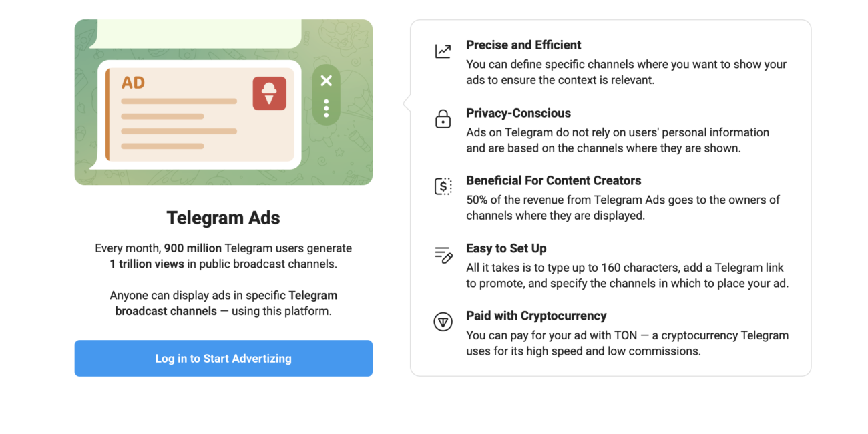
Task: Click the Paid with Cryptocurrency heading
Action: (536, 315)
